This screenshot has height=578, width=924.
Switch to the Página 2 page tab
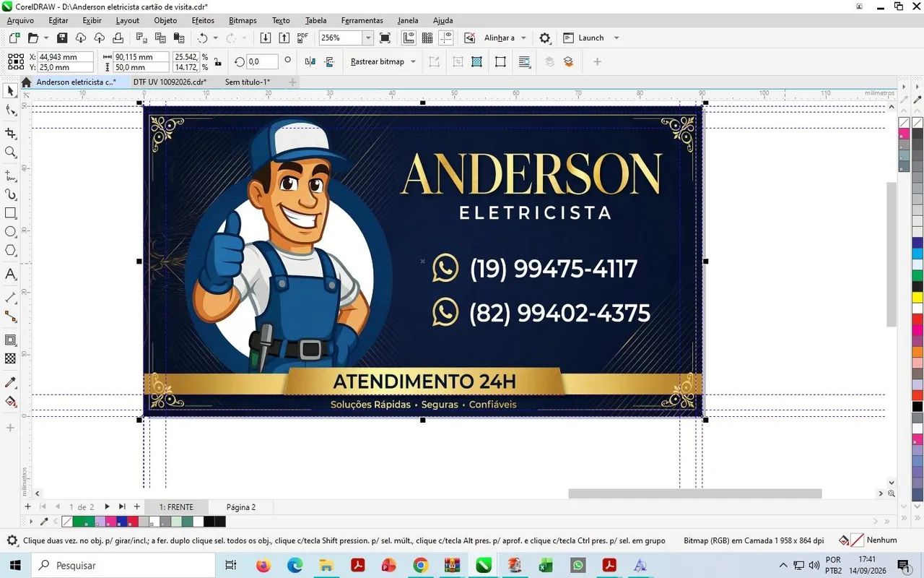tap(241, 507)
